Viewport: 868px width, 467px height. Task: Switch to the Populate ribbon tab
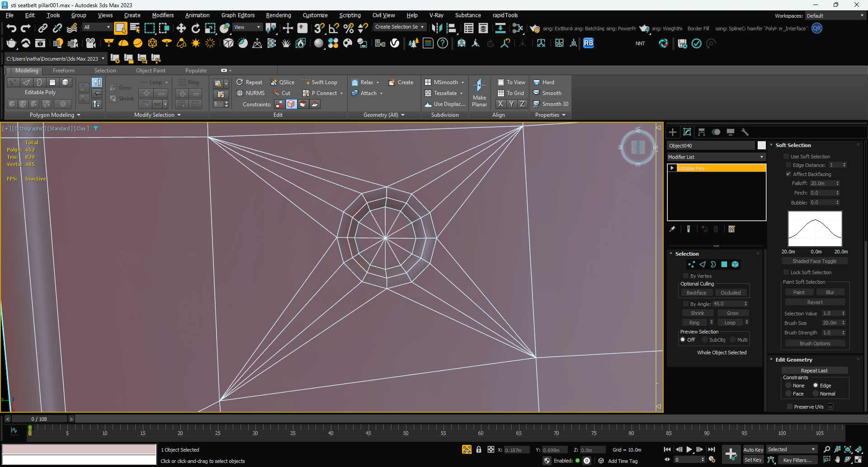[x=196, y=70]
